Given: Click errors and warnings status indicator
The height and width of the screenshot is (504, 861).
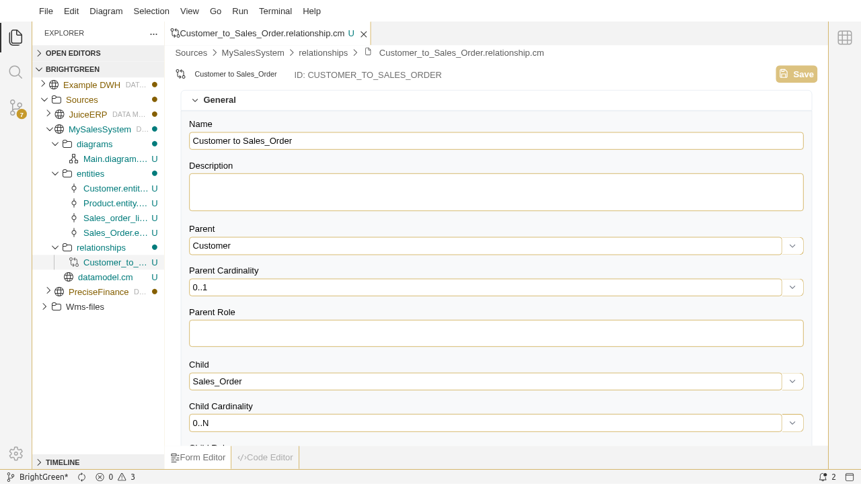Looking at the screenshot, I should tap(115, 477).
